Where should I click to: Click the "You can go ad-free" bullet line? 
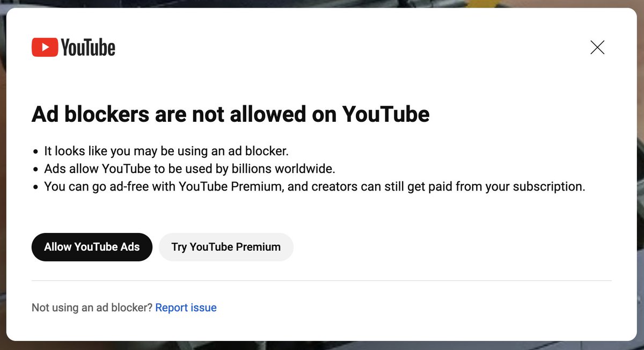(314, 186)
